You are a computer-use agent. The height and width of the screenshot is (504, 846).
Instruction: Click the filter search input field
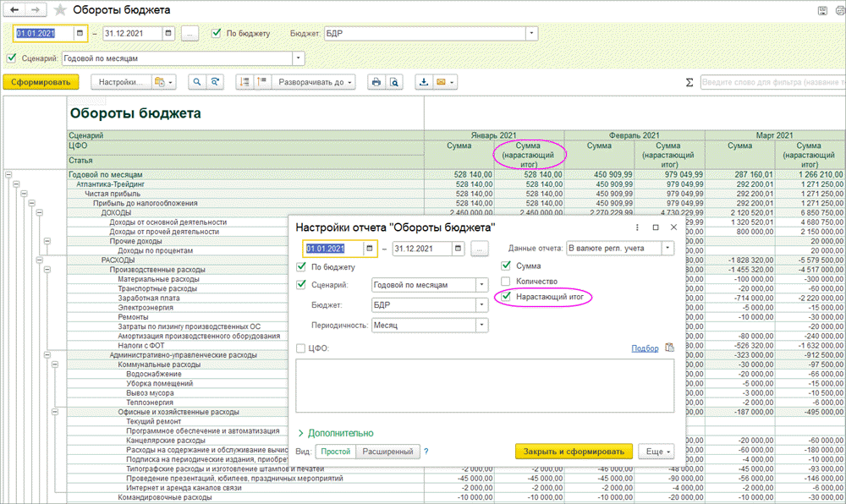[x=770, y=82]
